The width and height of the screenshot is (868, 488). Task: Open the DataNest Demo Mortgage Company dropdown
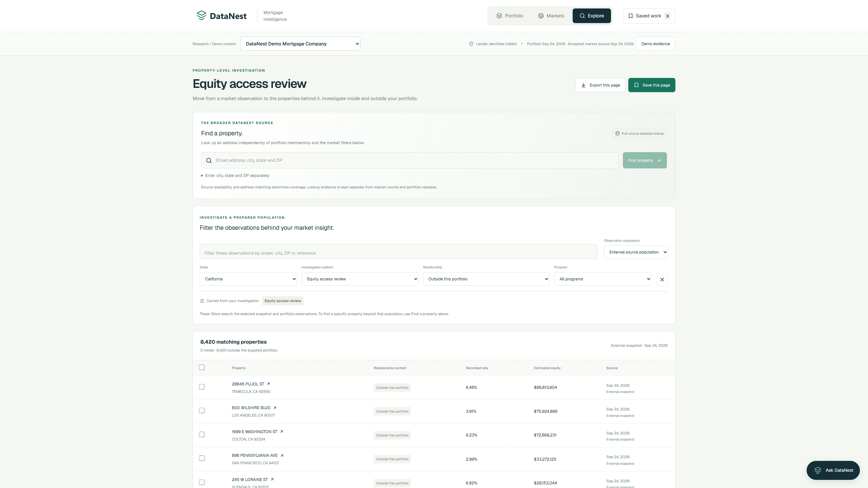[x=300, y=44]
